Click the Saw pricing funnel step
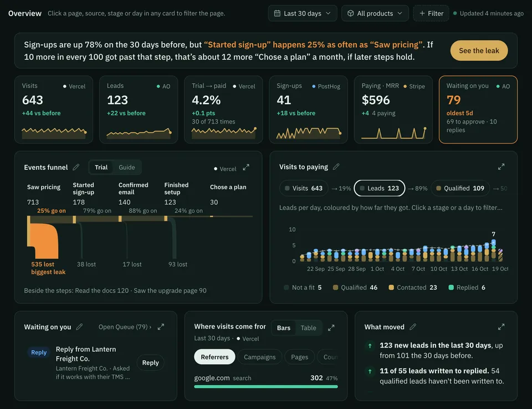 click(43, 187)
